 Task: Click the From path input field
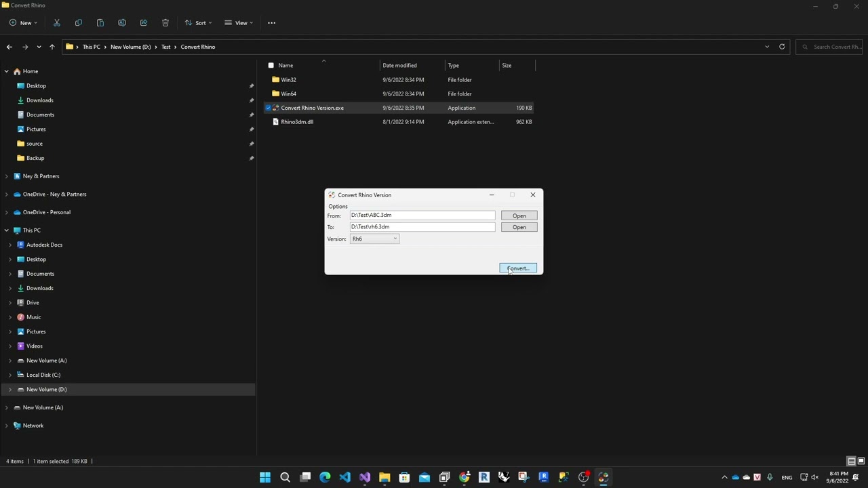click(x=422, y=216)
